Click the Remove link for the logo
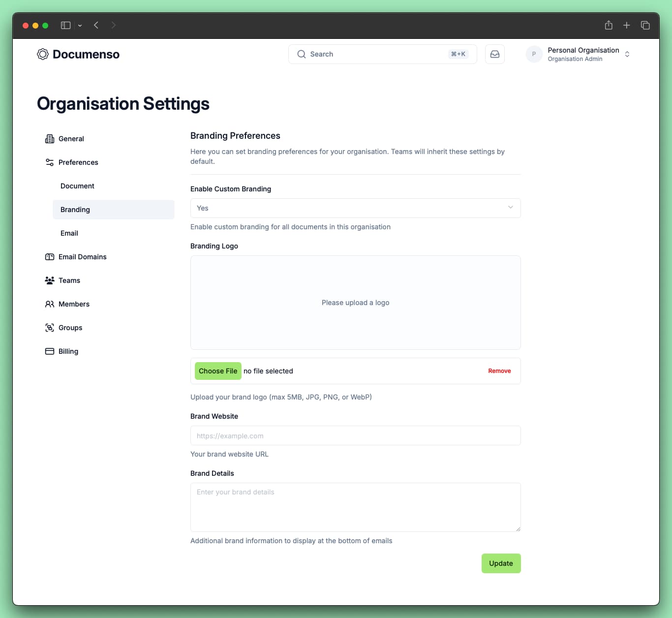The height and width of the screenshot is (618, 672). [x=499, y=371]
